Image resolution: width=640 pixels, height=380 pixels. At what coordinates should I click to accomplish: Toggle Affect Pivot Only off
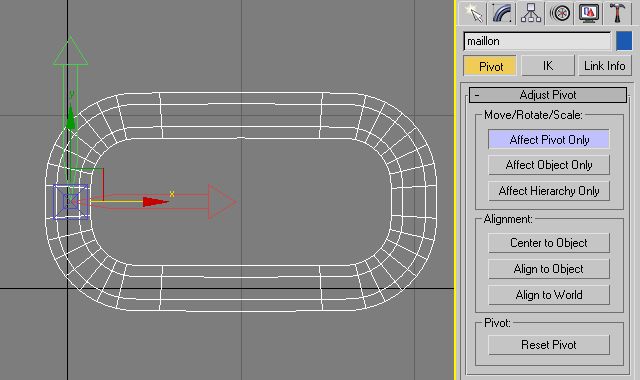point(549,140)
